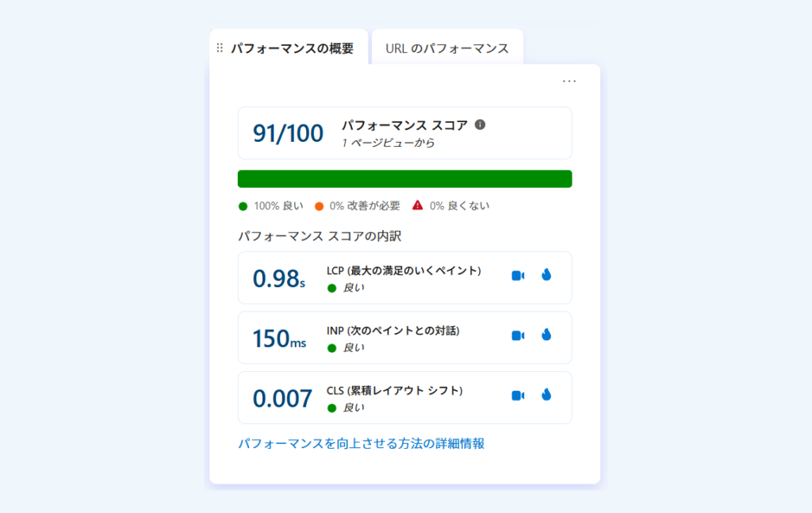Switch to the URL のパフォーマンス tab

pyautogui.click(x=447, y=48)
